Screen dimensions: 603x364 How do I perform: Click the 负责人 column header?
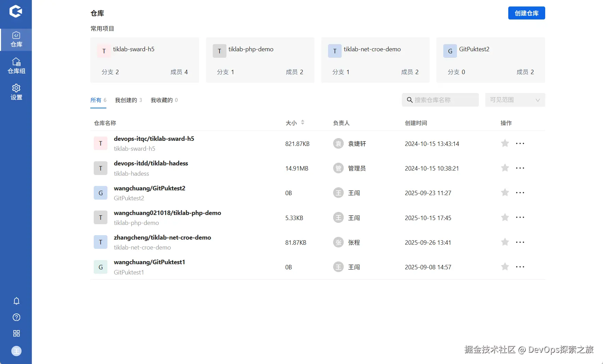(341, 123)
